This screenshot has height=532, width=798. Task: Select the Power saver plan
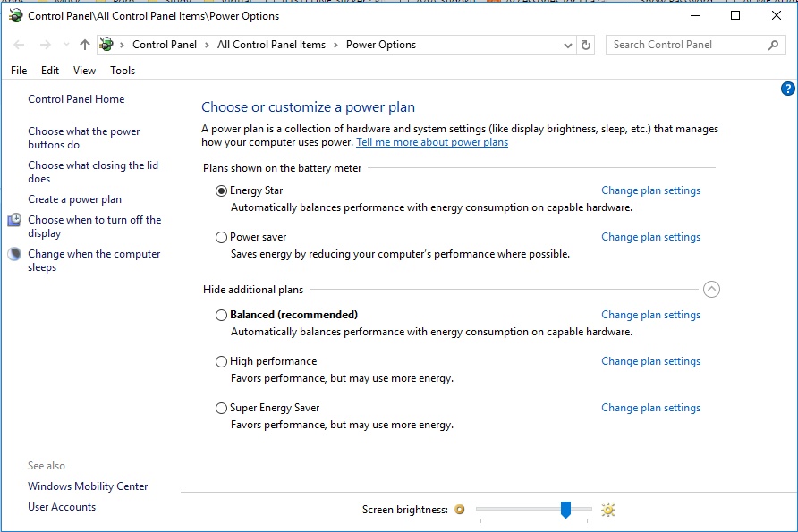221,237
